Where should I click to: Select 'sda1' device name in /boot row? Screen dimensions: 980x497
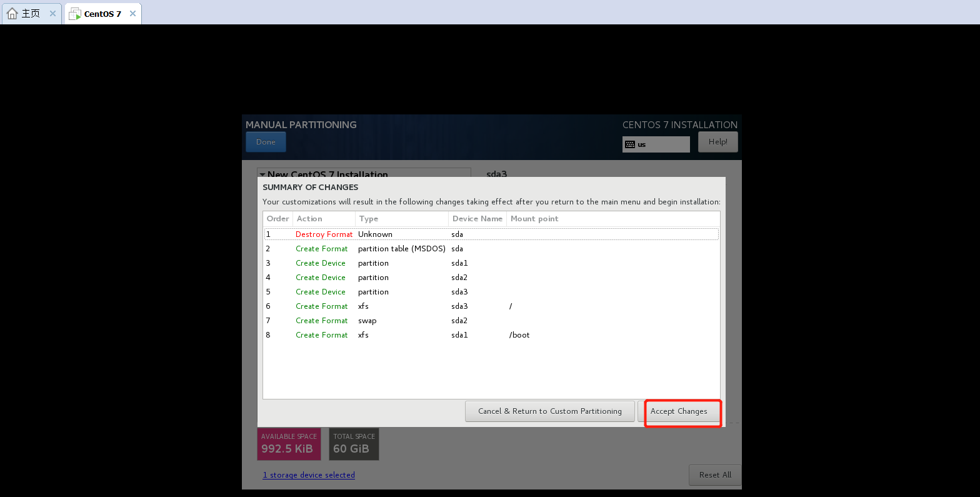click(x=459, y=335)
